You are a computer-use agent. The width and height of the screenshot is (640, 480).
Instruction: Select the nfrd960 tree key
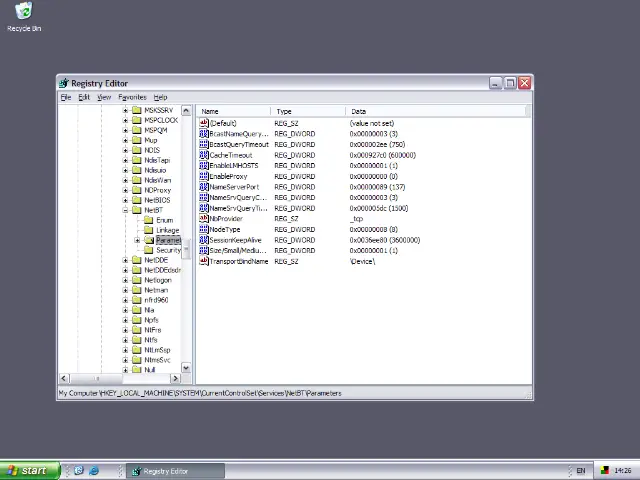(x=156, y=300)
